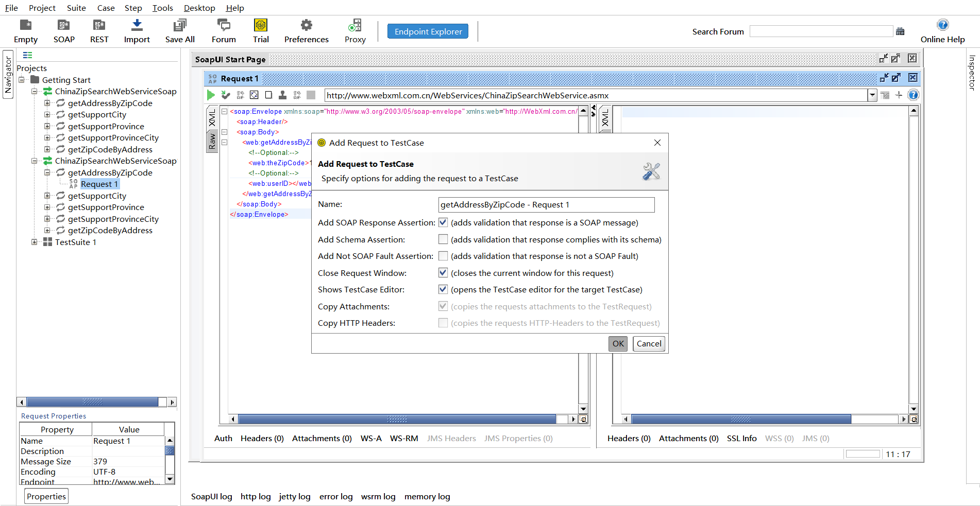The image size is (980, 506).
Task: Open the Navigator side panel tab
Action: coord(8,75)
